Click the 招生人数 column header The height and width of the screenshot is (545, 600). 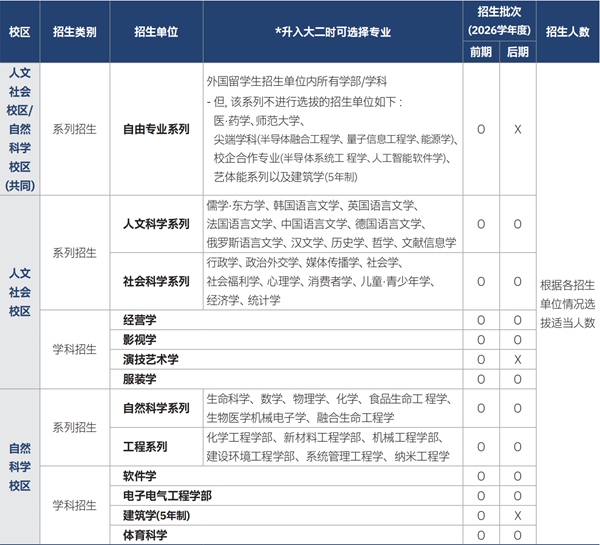coord(567,32)
